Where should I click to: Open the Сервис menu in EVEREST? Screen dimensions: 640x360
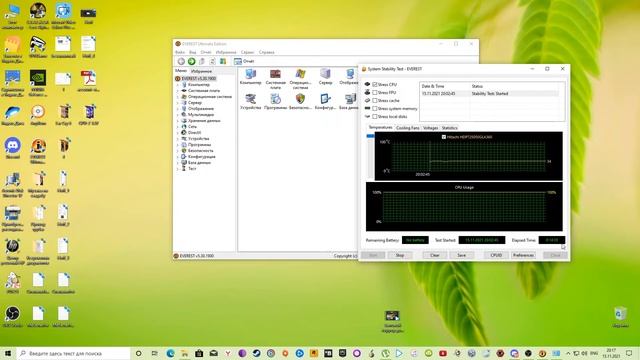(247, 52)
